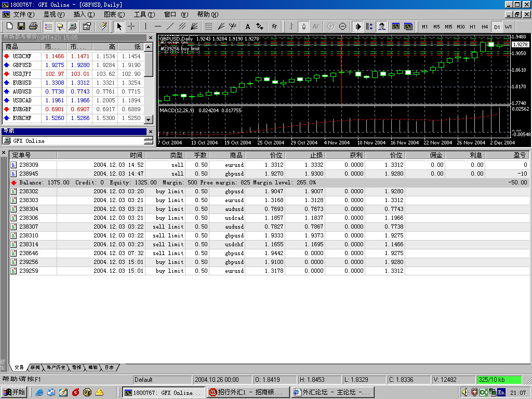
Task: Open the 显视(V) menu
Action: [x=54, y=14]
